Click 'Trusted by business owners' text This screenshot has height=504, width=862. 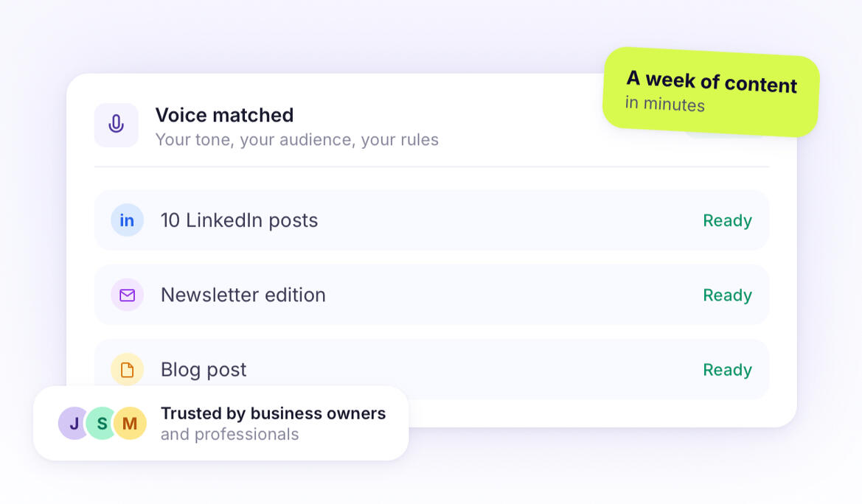coord(273,413)
